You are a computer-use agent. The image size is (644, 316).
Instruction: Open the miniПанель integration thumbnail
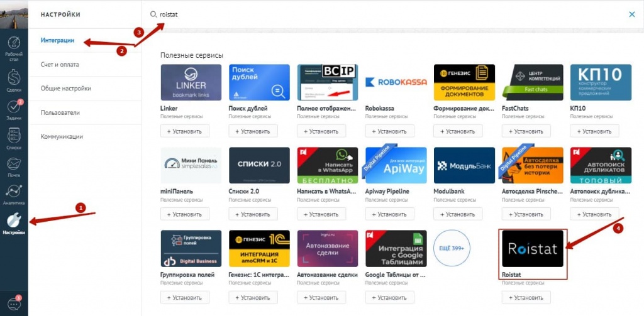(191, 165)
